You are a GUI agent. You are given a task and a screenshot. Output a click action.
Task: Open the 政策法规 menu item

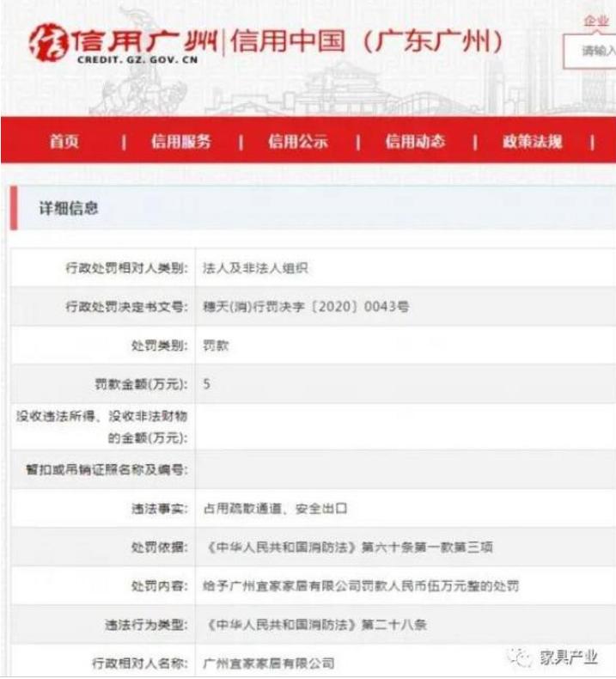coord(533,141)
